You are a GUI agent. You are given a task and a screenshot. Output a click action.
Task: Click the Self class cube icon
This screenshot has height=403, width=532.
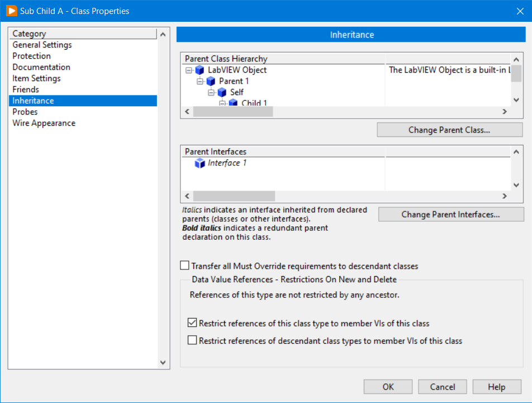tap(222, 92)
